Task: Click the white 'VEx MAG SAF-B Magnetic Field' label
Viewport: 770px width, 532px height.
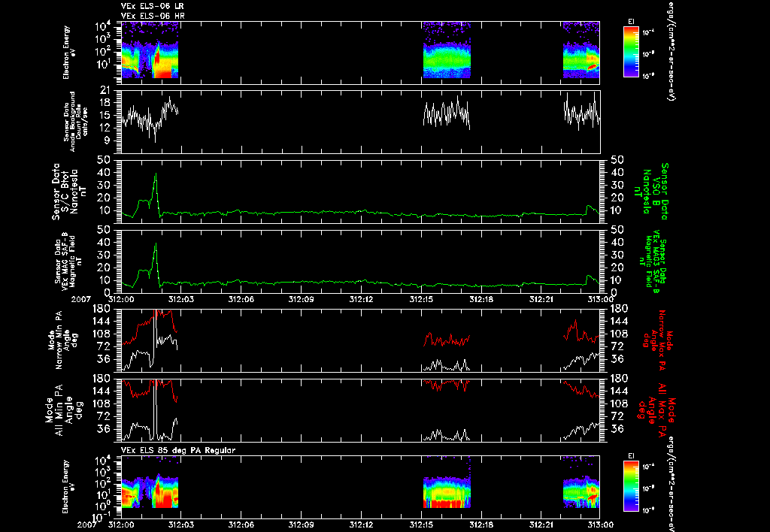Action: (x=68, y=261)
